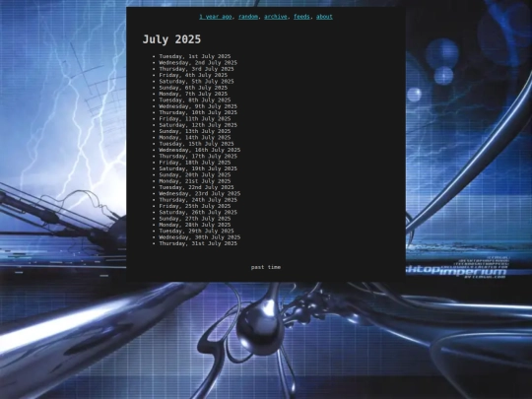Open the 'about' link
This screenshot has width=532, height=399.
click(324, 17)
